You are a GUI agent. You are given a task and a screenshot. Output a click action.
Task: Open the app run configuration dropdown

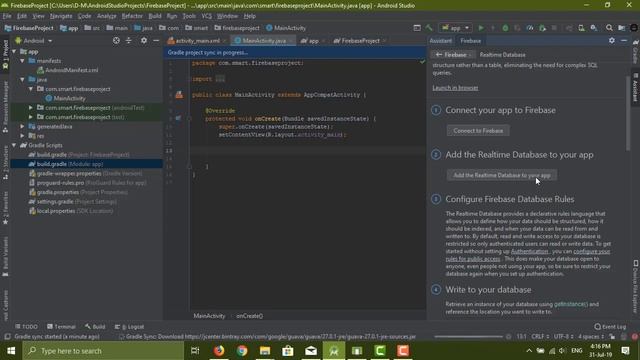click(455, 28)
